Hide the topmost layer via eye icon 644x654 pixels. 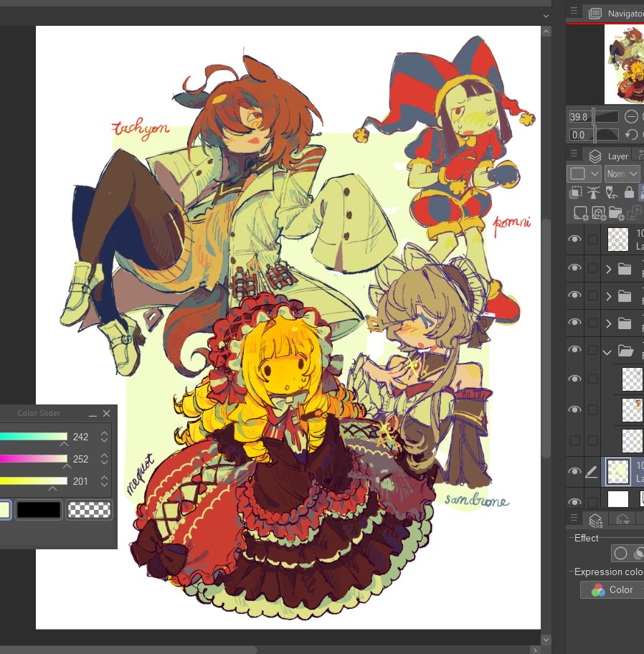[574, 239]
